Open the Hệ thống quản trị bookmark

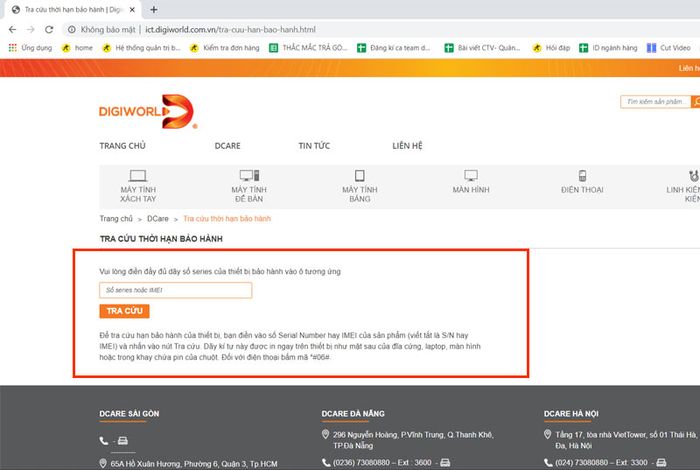pos(141,48)
